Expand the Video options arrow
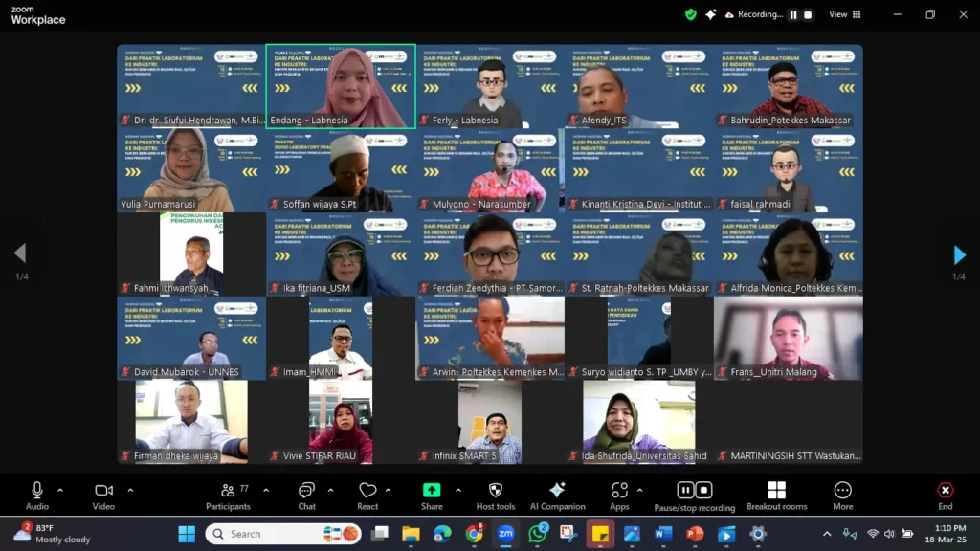980x551 pixels. click(130, 490)
